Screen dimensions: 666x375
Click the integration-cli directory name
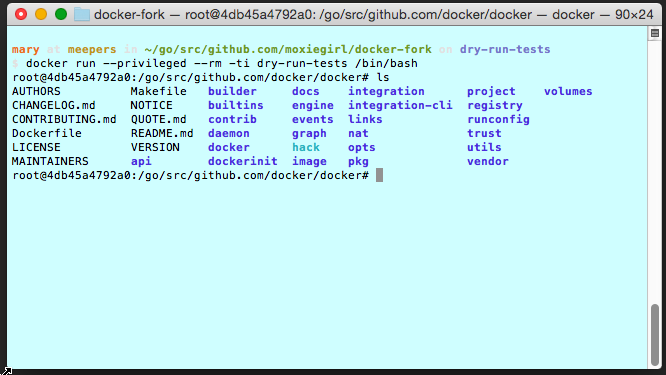click(400, 105)
